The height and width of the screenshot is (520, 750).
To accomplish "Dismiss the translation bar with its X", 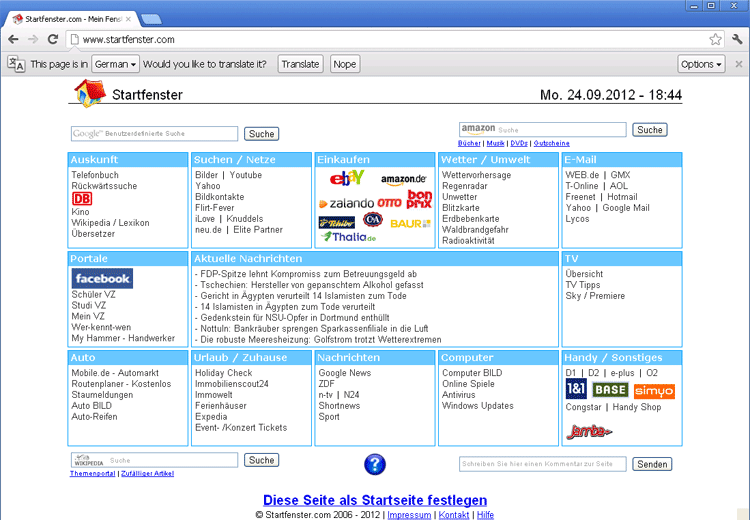I will tap(739, 64).
